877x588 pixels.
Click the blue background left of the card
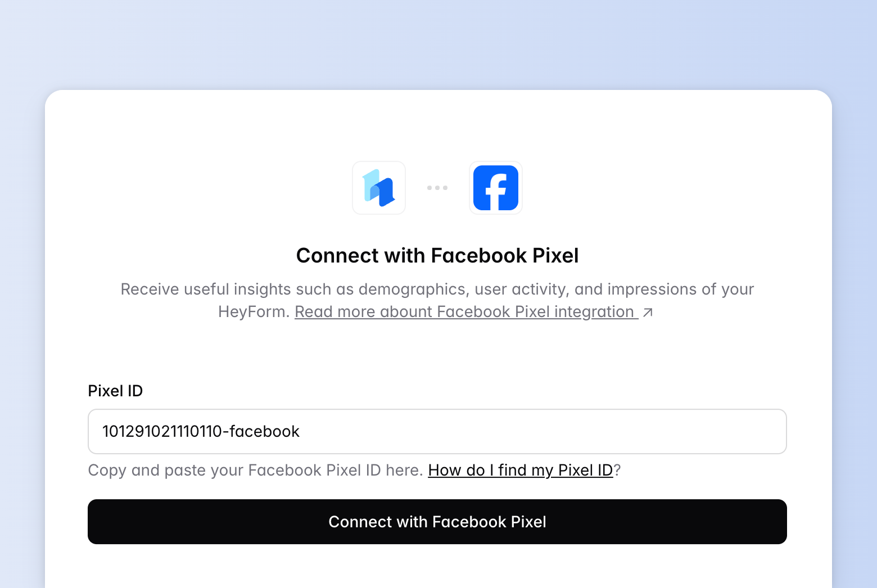(22, 337)
